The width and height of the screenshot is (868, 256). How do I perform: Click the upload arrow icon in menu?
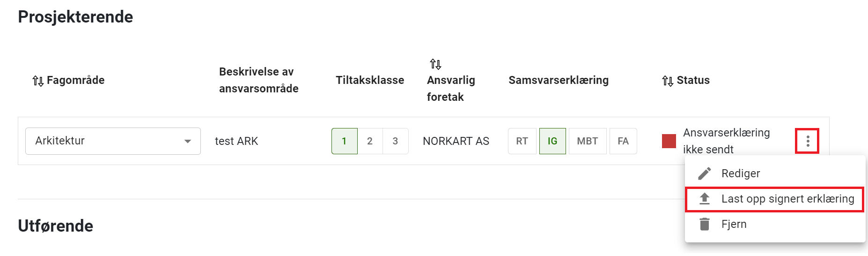pyautogui.click(x=705, y=199)
